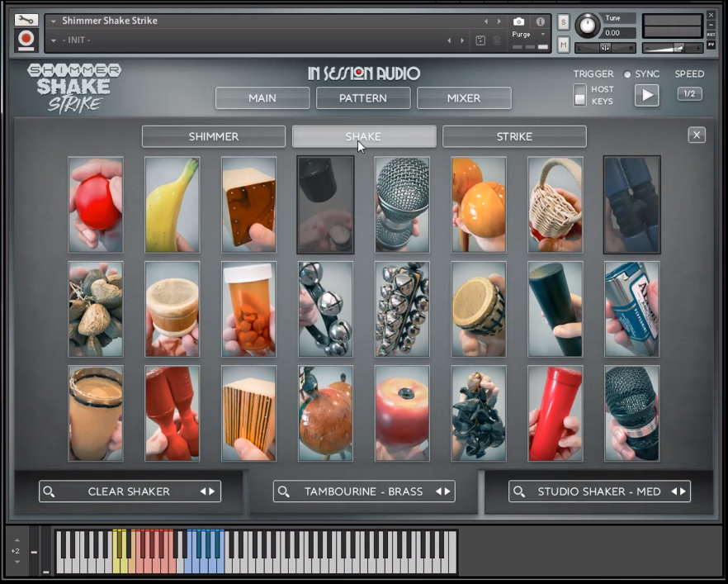Click the red instrument icon under the wrench
The height and width of the screenshot is (584, 728).
coord(26,39)
